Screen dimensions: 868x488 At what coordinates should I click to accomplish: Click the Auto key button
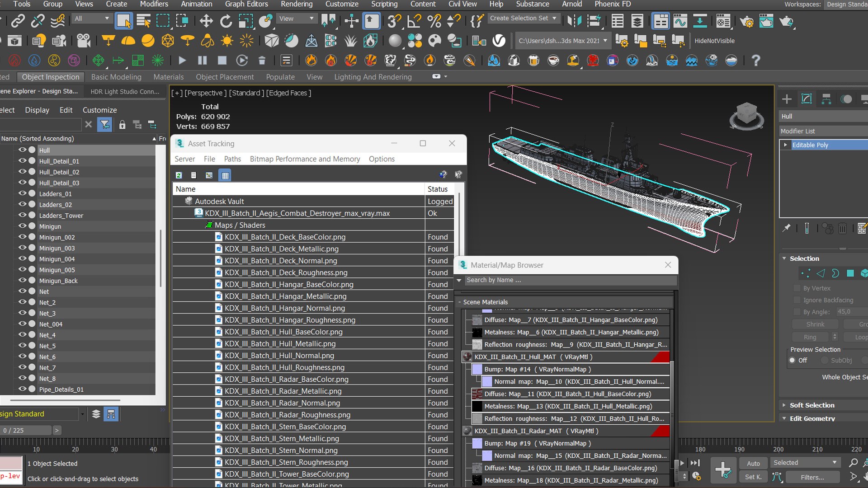tap(753, 463)
